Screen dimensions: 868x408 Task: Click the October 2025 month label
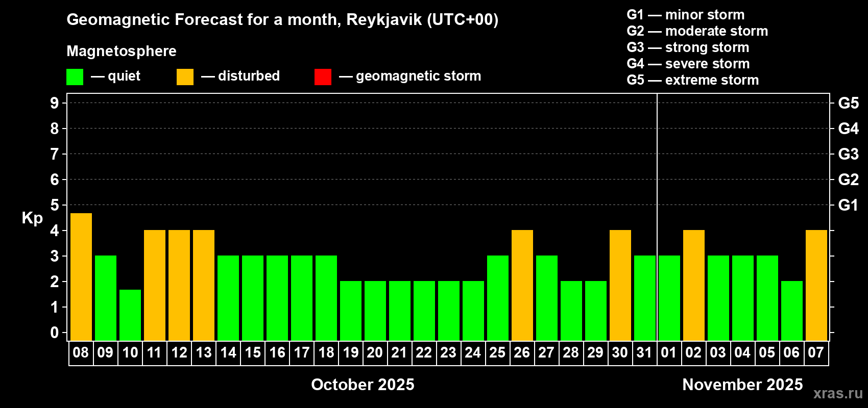[x=363, y=385]
